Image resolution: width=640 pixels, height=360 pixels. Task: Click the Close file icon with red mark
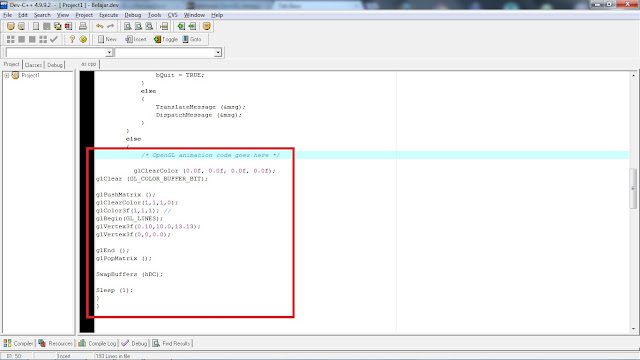(68, 26)
